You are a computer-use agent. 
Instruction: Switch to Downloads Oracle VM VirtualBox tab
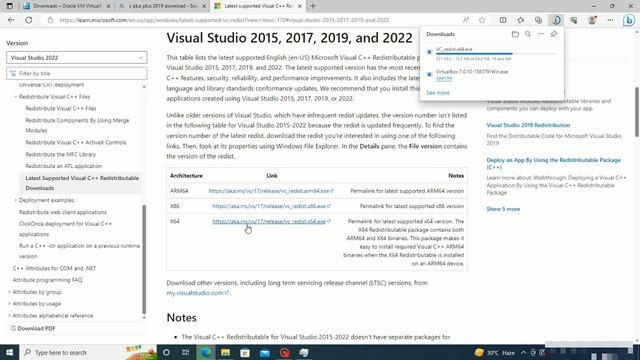pyautogui.click(x=67, y=6)
